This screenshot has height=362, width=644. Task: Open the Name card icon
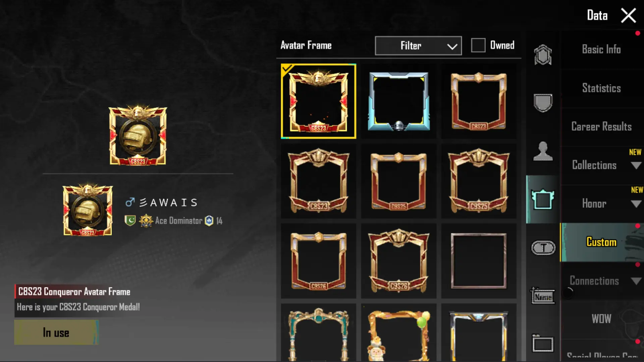543,296
